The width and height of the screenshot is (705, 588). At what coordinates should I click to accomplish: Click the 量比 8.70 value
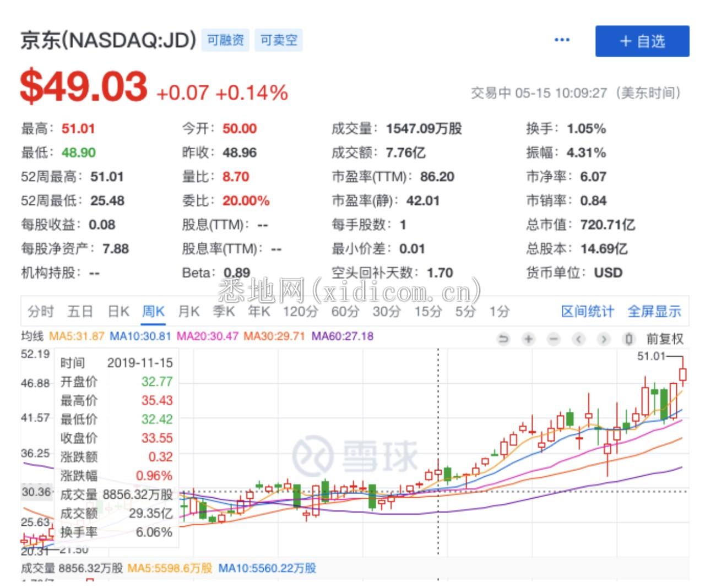tap(236, 177)
